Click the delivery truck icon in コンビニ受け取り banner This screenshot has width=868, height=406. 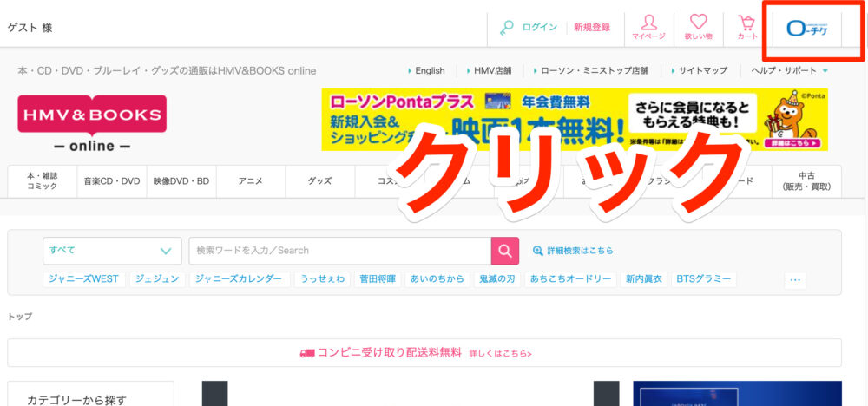[x=307, y=353]
